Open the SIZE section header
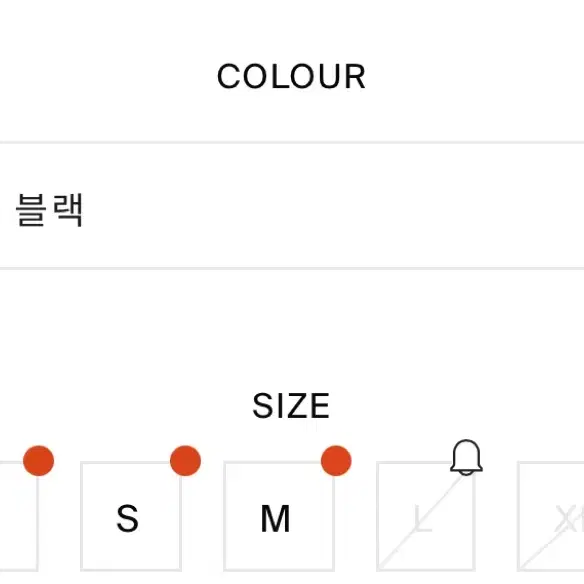Viewport: 584px width, 584px height. (x=291, y=406)
